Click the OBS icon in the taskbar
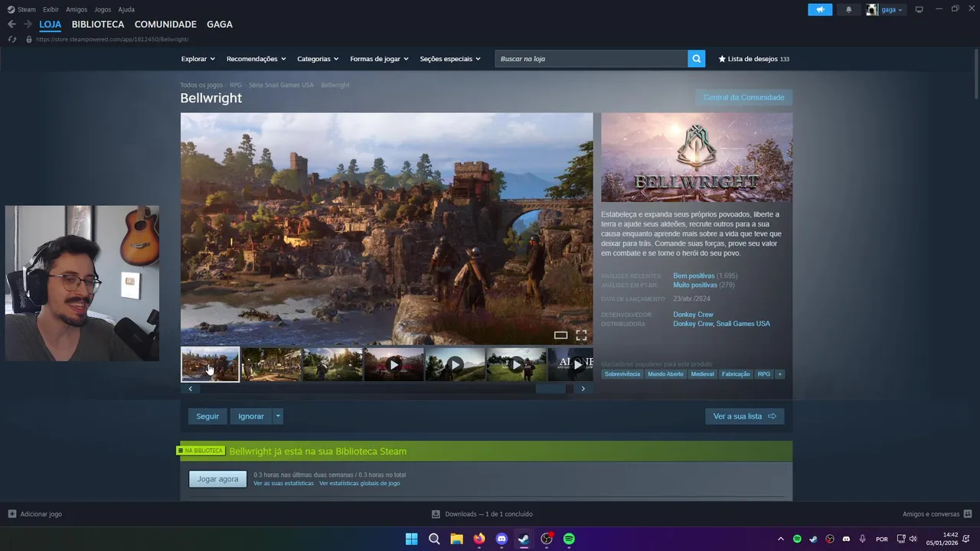Viewport: 980px width, 551px height. (547, 539)
